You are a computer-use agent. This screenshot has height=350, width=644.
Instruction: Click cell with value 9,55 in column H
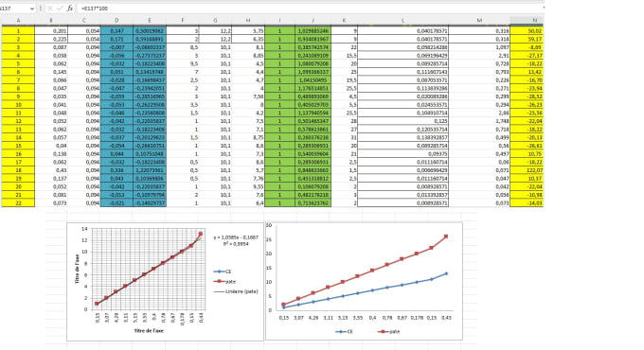[x=248, y=186]
